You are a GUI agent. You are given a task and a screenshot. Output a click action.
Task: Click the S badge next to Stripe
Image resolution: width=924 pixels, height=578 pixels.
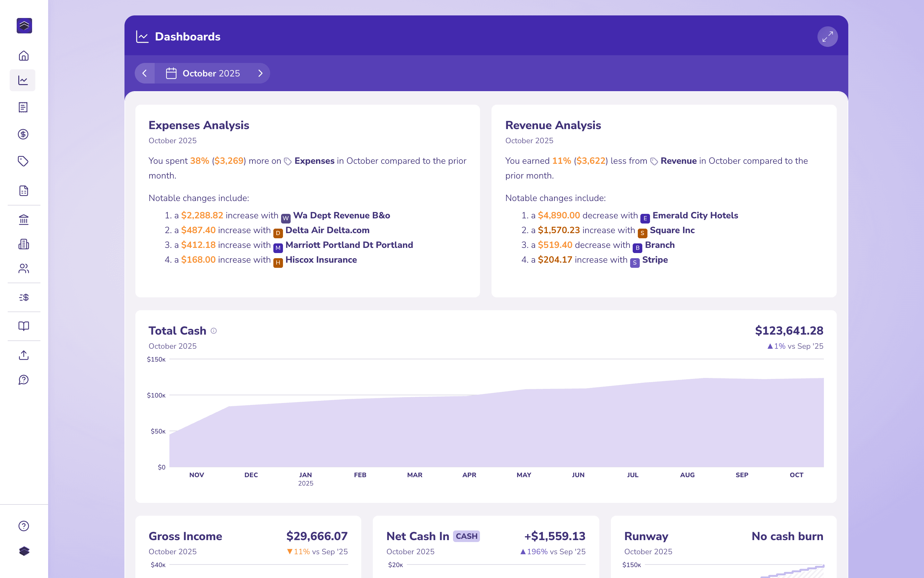point(635,263)
